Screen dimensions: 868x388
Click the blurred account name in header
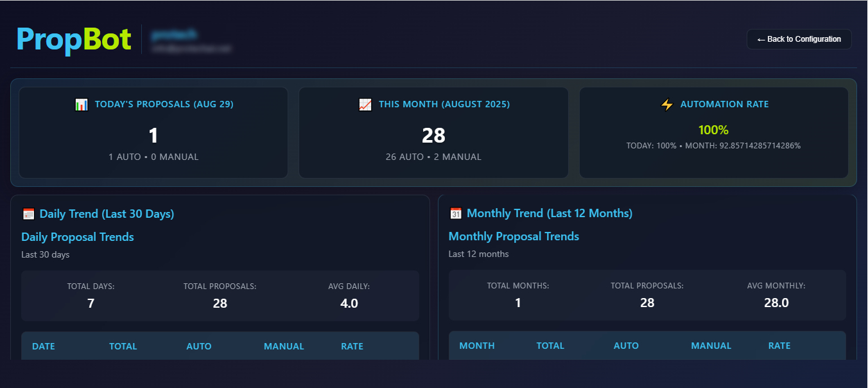pos(175,35)
